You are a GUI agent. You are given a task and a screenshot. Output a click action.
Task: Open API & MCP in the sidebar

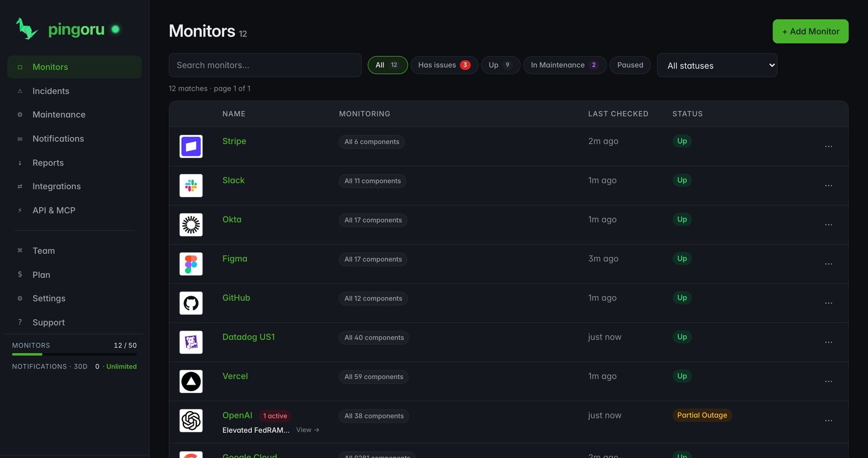(74, 210)
